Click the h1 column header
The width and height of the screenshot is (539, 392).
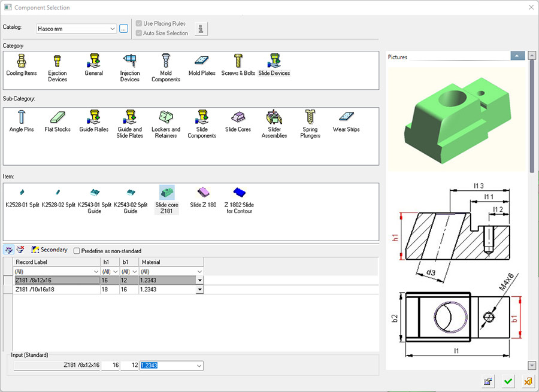[110, 262]
